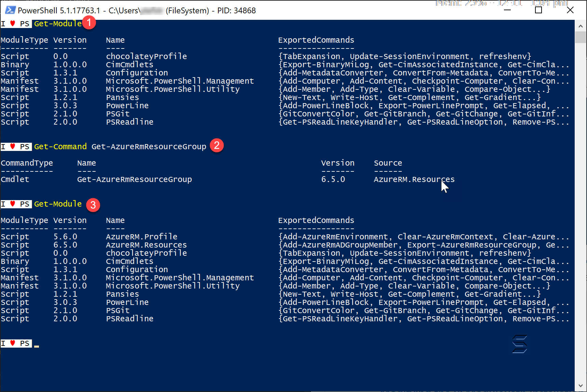Click the heart icon in the first prompt line

(x=12, y=24)
